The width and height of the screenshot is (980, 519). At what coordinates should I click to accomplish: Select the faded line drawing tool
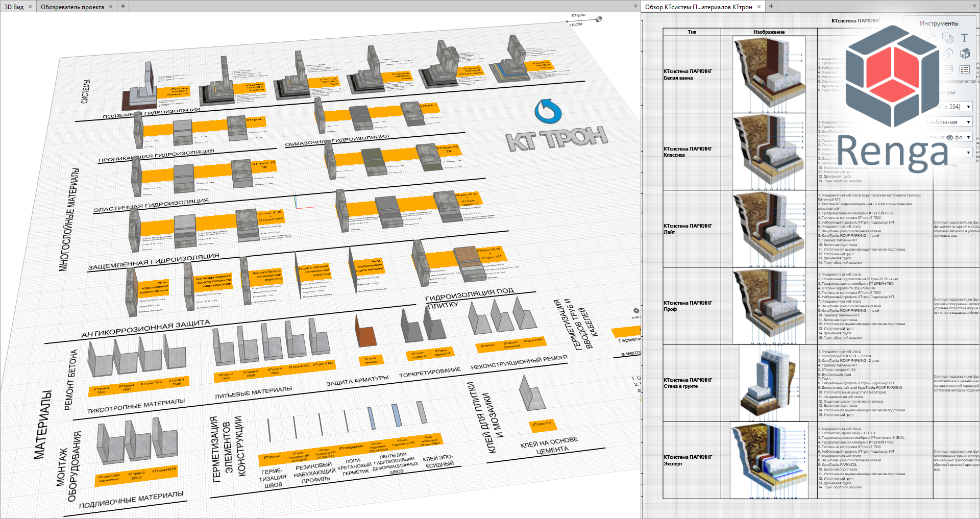coord(932,38)
